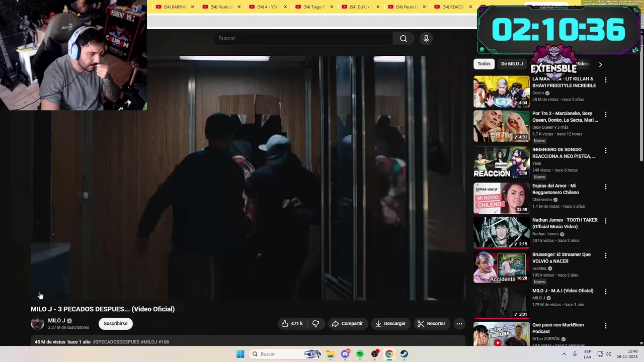
Task: Click the axeldea channel name
Action: (x=539, y=268)
